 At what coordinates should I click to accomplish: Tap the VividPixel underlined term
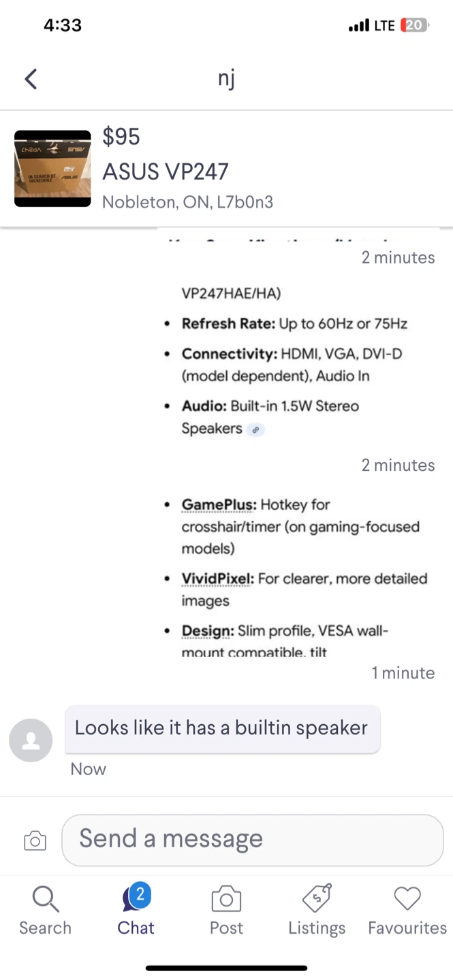pyautogui.click(x=217, y=579)
